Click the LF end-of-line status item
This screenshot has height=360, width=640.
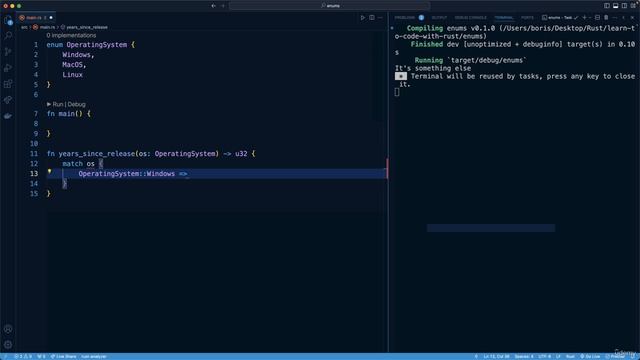[558, 356]
